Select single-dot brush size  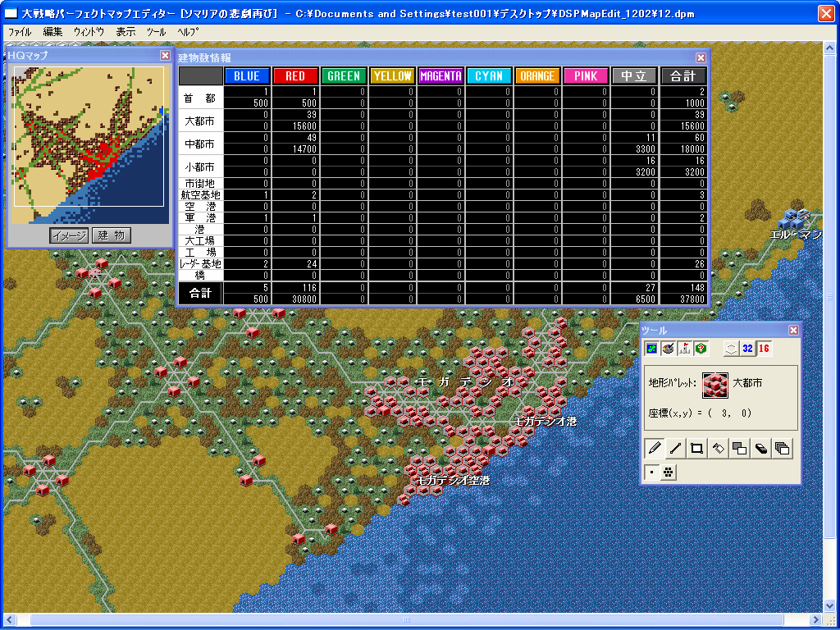click(x=653, y=472)
